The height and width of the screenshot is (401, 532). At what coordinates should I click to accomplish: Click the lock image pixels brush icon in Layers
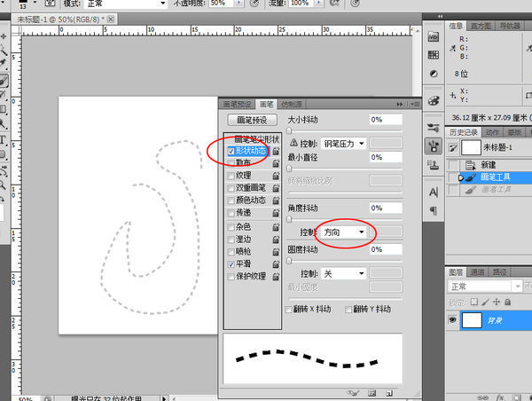tap(486, 302)
